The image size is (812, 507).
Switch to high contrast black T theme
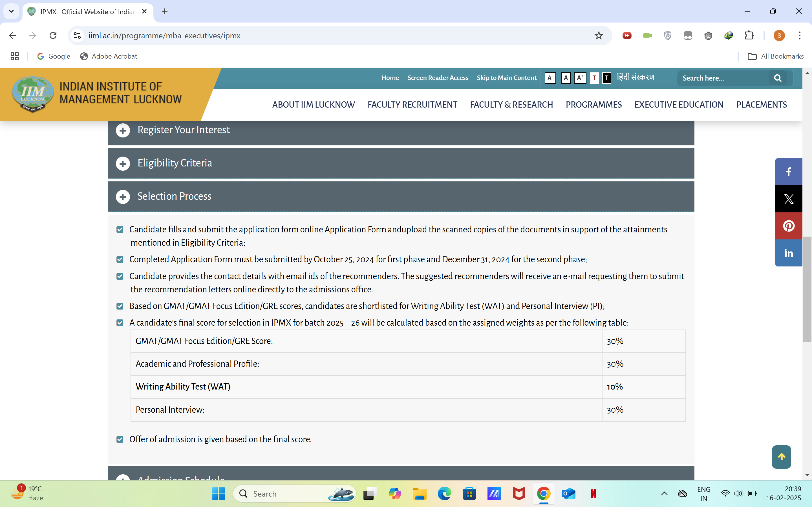pyautogui.click(x=607, y=78)
